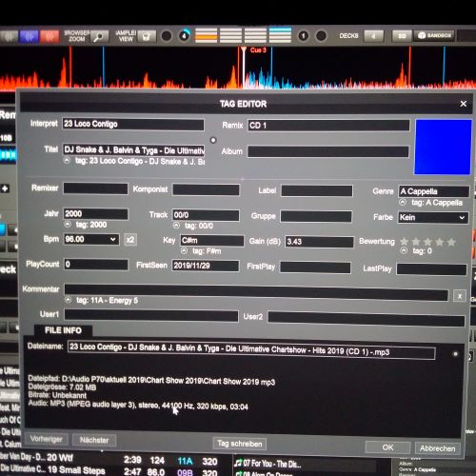Apply Bewertung tag 0 arrow icon
476x476 pixels.
[404, 250]
